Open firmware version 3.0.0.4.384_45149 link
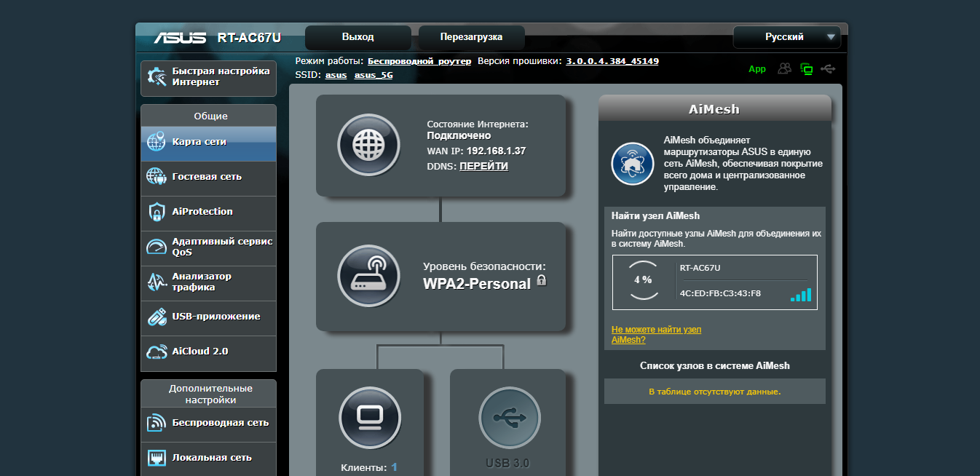980x476 pixels. point(612,61)
